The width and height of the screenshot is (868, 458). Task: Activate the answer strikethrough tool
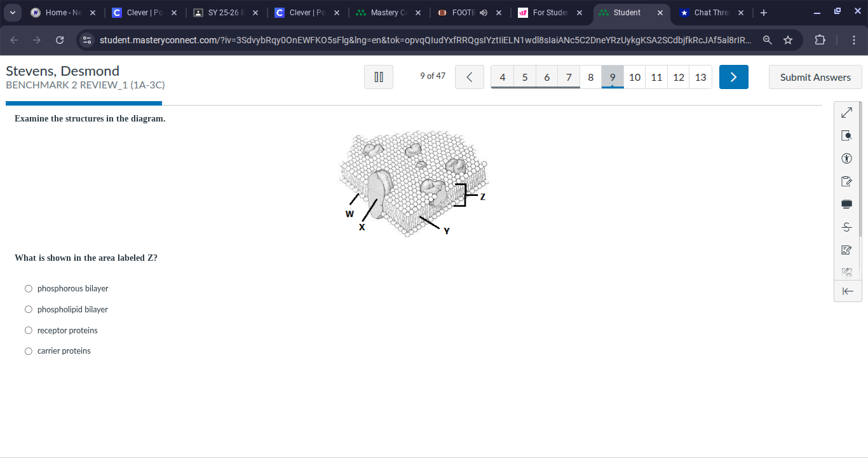pos(846,227)
